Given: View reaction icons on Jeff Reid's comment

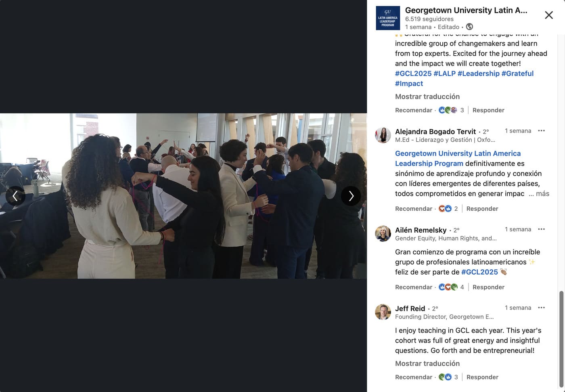Looking at the screenshot, I should (445, 377).
